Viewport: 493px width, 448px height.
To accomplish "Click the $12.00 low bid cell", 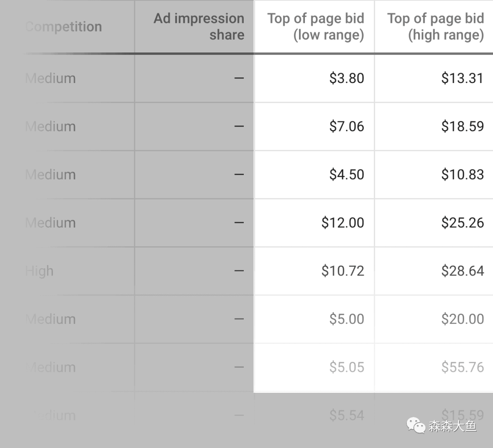I will click(x=342, y=223).
